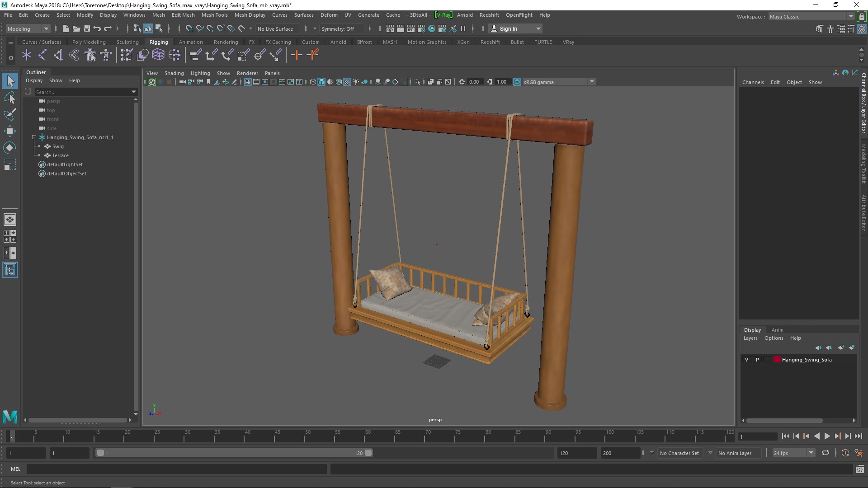The height and width of the screenshot is (488, 868).
Task: Click the current frame field near playback controls
Action: [757, 436]
